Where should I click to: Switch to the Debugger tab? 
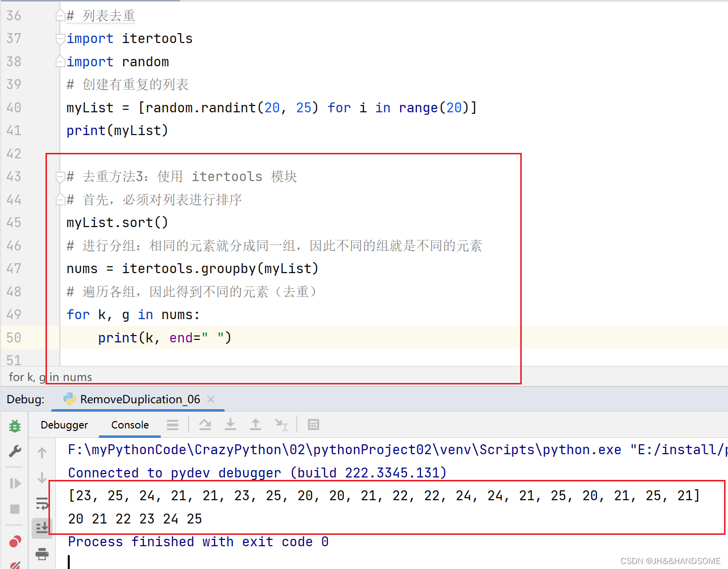(x=64, y=425)
